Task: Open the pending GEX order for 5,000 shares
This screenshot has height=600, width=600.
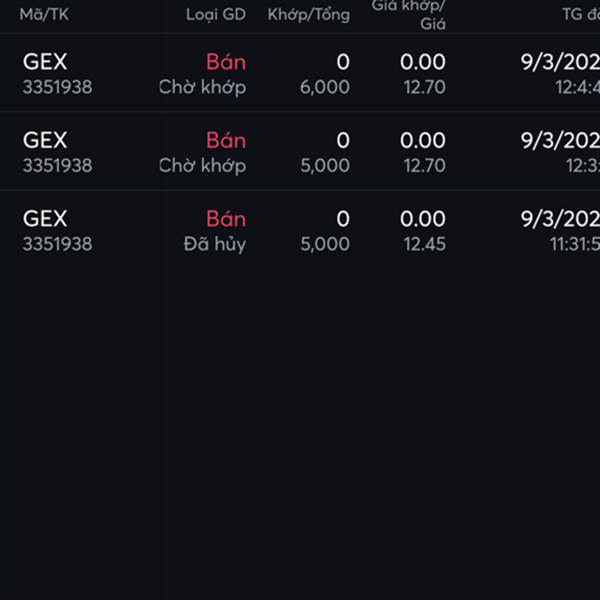Action: click(x=300, y=152)
